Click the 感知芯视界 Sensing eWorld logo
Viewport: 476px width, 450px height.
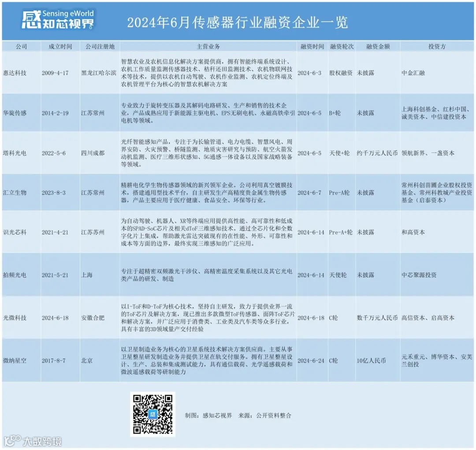(x=58, y=20)
